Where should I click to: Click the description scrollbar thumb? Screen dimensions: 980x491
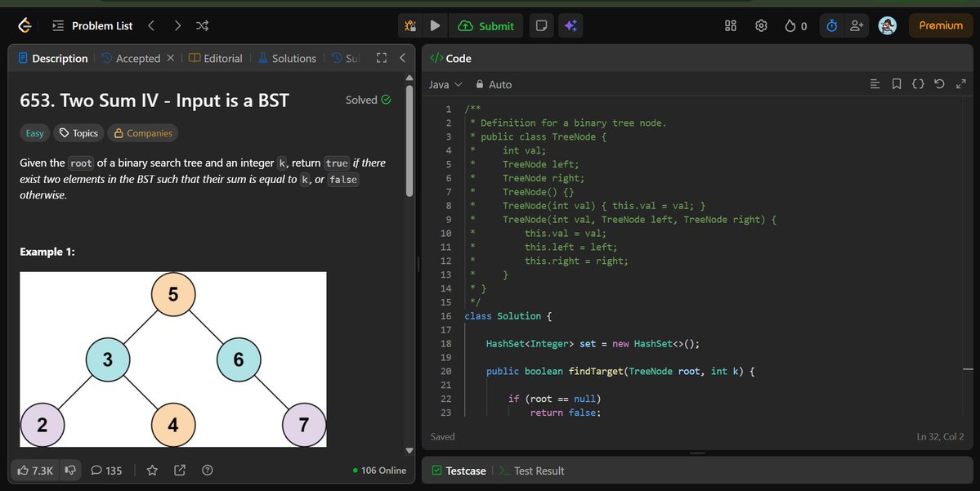click(409, 141)
